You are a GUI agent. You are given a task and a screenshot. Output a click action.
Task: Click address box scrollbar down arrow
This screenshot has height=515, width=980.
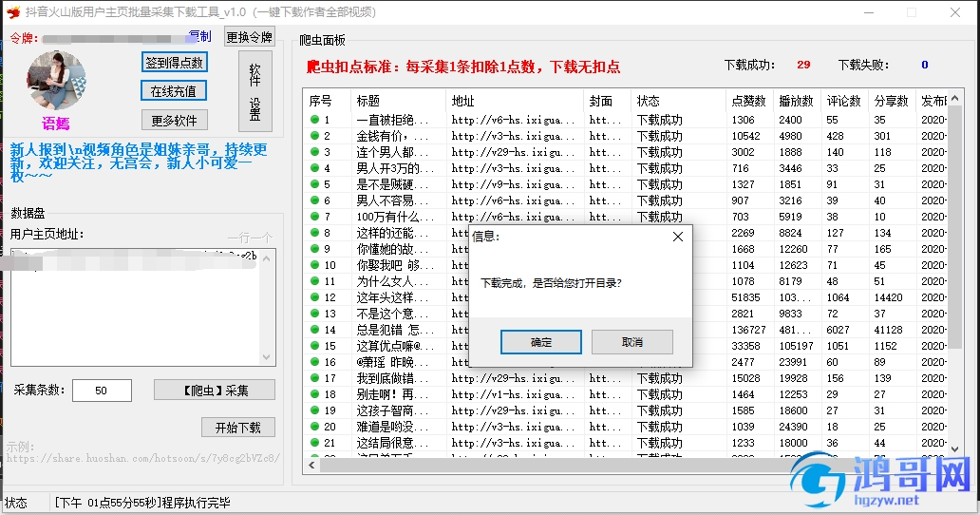click(x=267, y=357)
